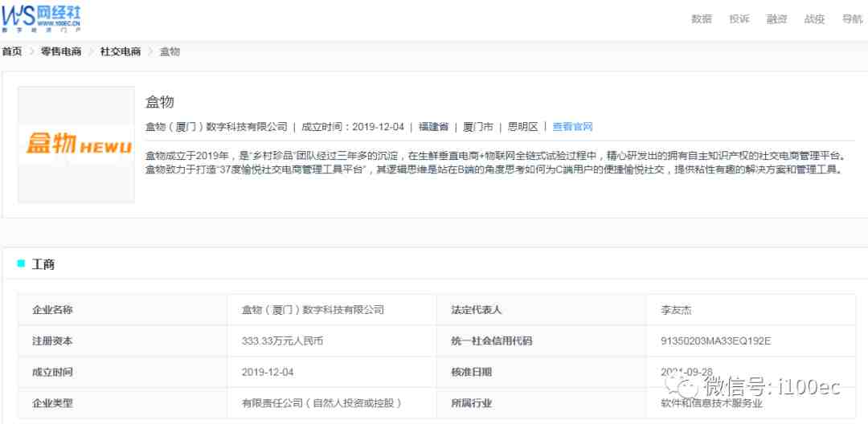Click the 注册资本 label cell
Screen dimensions: 868x424
tap(122, 341)
